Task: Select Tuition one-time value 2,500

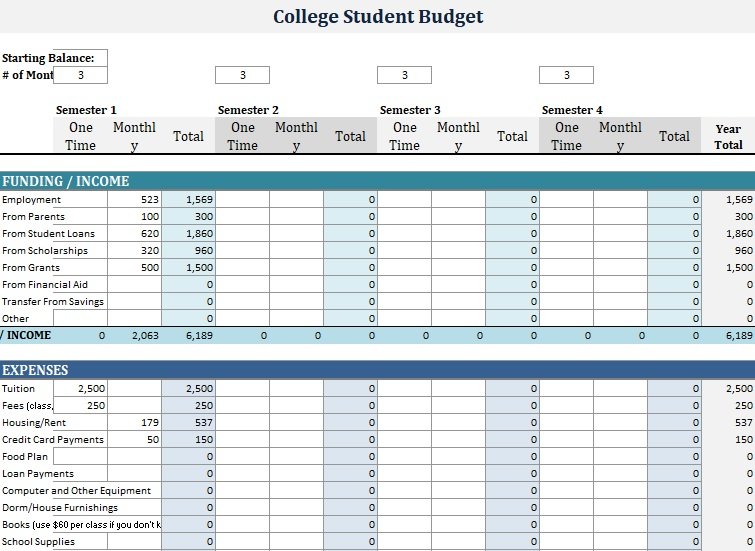Action: 80,389
